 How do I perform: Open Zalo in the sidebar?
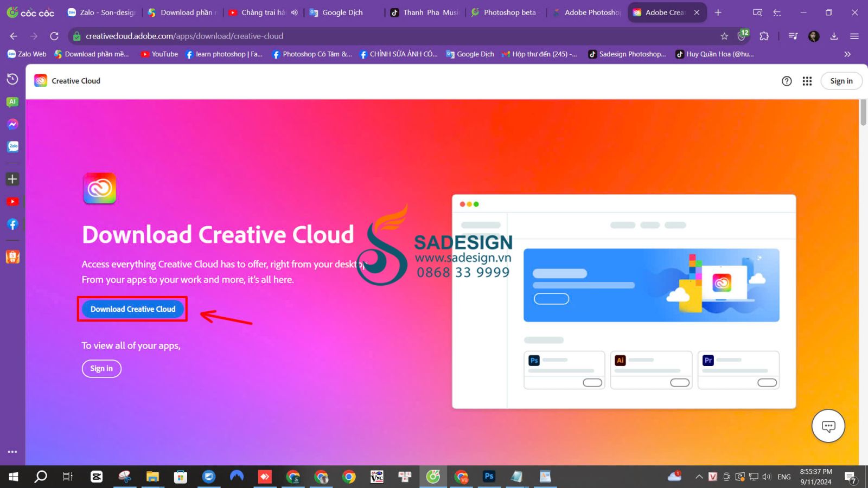point(12,146)
